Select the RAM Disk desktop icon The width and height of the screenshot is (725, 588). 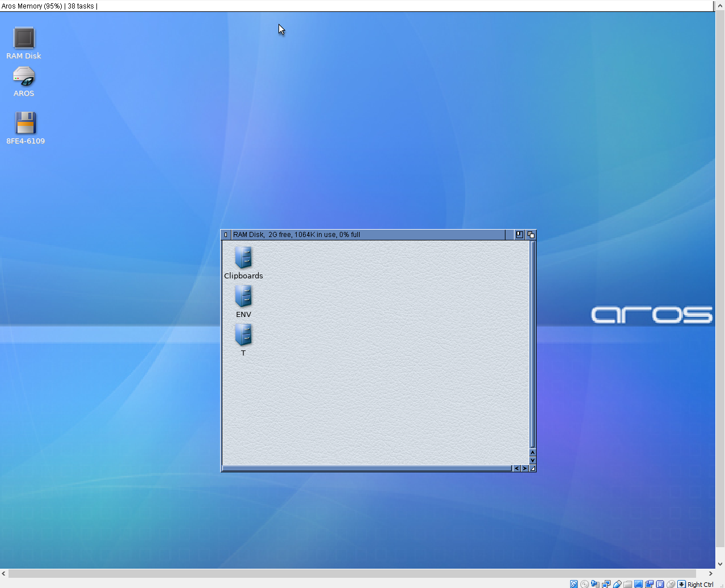[x=24, y=43]
